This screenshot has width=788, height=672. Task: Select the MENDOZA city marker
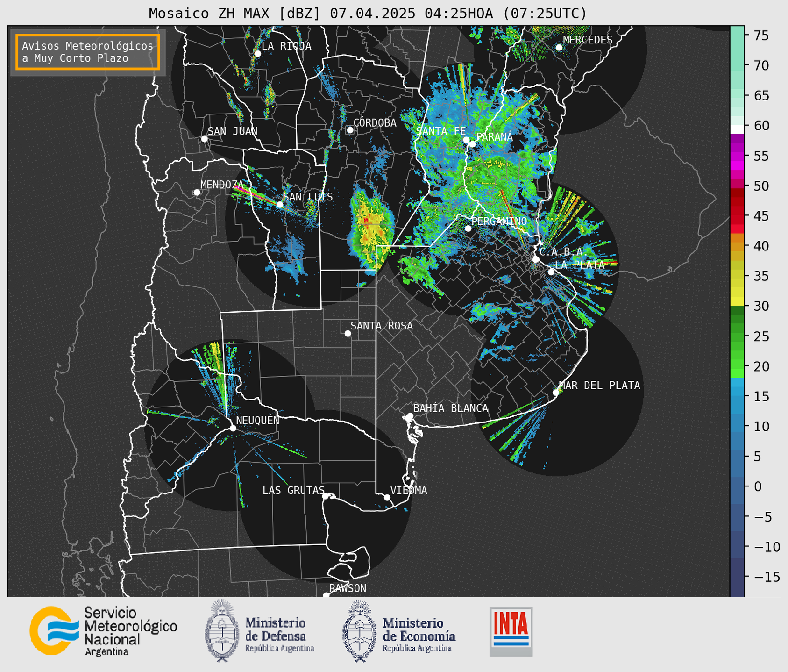(197, 193)
